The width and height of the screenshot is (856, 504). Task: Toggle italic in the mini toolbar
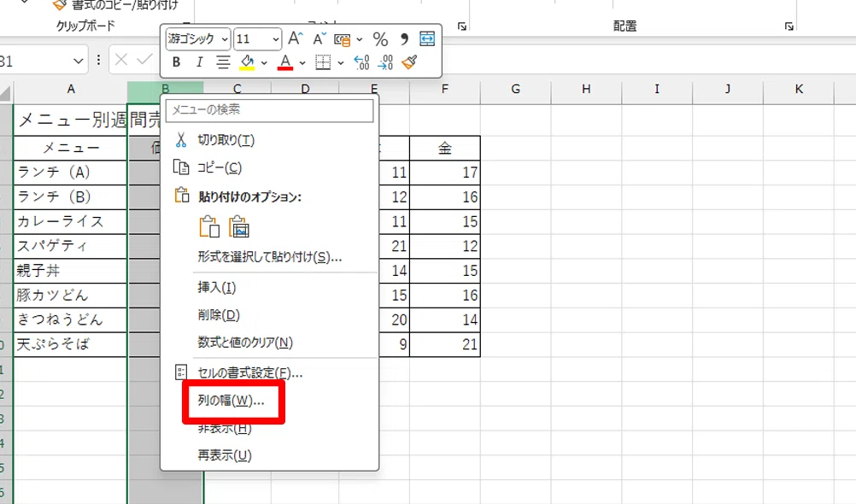point(199,62)
